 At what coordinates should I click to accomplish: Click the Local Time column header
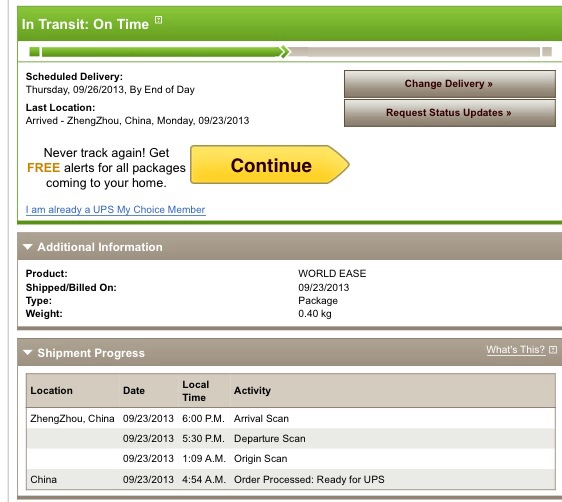pyautogui.click(x=196, y=391)
